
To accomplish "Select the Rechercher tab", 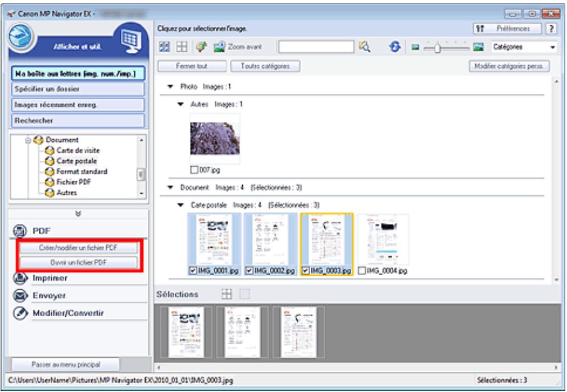I will (x=78, y=121).
